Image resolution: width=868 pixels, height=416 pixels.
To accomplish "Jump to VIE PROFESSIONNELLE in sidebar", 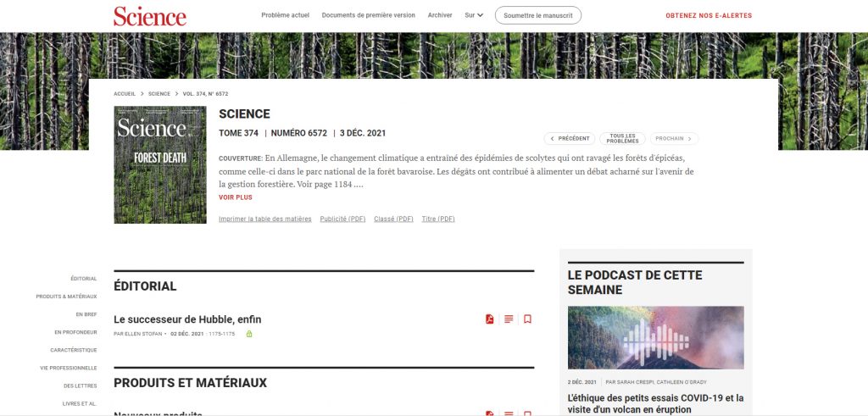I will coord(69,368).
